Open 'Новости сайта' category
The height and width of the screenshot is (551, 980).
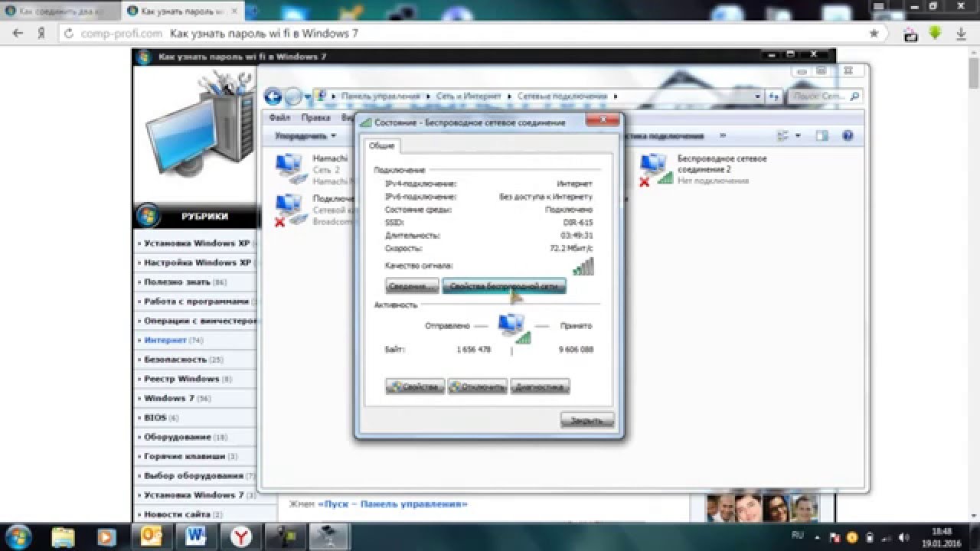click(177, 514)
